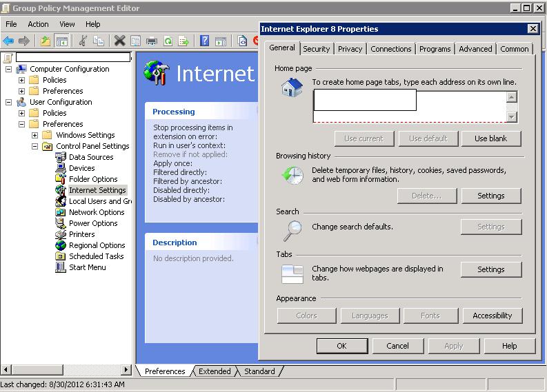Click the Delete X toolbar icon
This screenshot has width=547, height=392.
click(119, 41)
